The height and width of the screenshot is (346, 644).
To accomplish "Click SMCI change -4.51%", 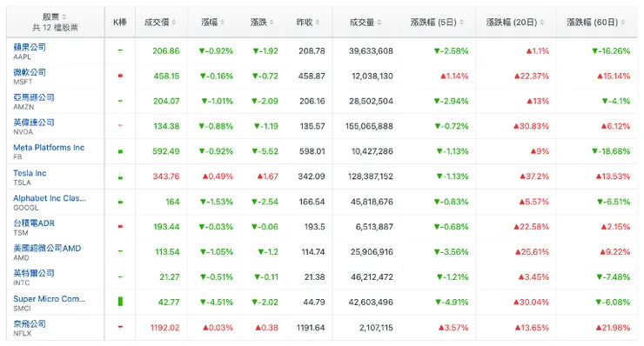I will coord(217,302).
